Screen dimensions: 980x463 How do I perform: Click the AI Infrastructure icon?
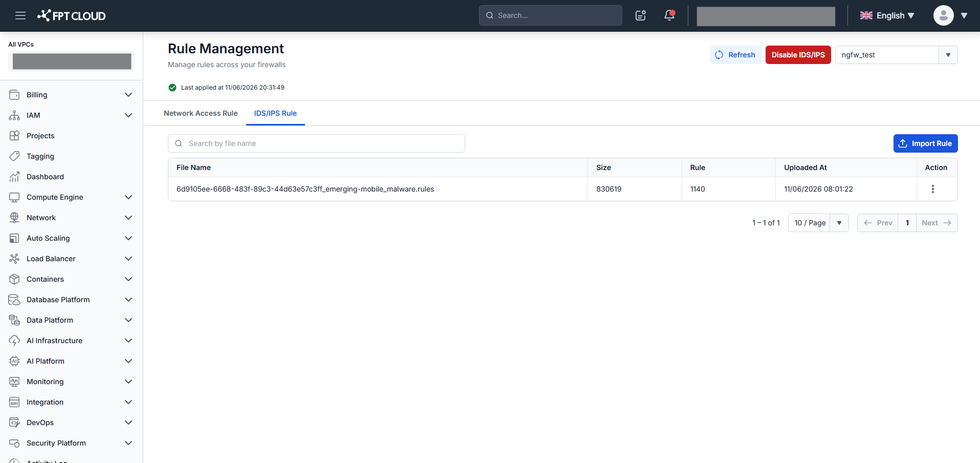point(14,341)
